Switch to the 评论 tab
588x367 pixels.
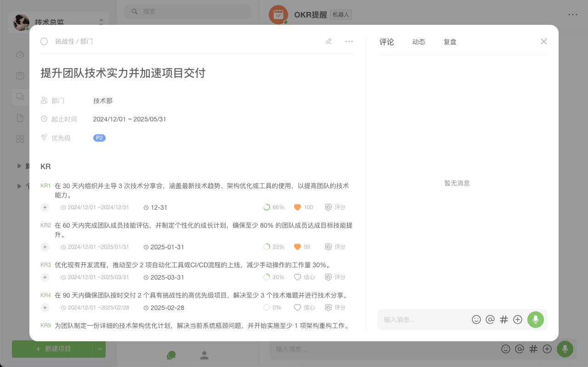[387, 42]
